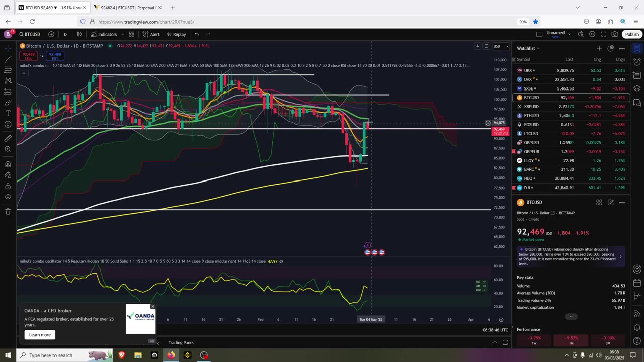Viewport: 644px width, 362px height.
Task: Switch to the BTCUSDT Perpetual browser tab
Action: click(128, 8)
